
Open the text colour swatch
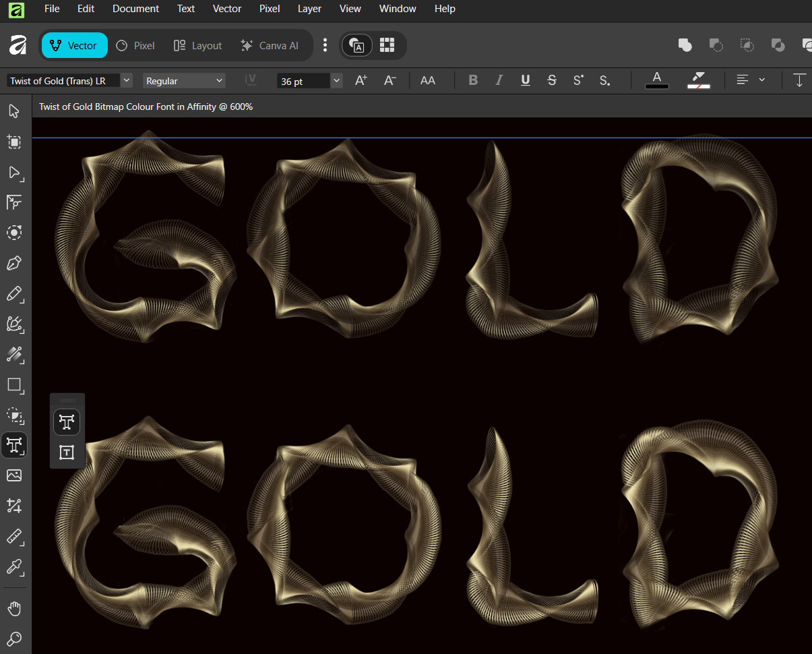click(657, 80)
